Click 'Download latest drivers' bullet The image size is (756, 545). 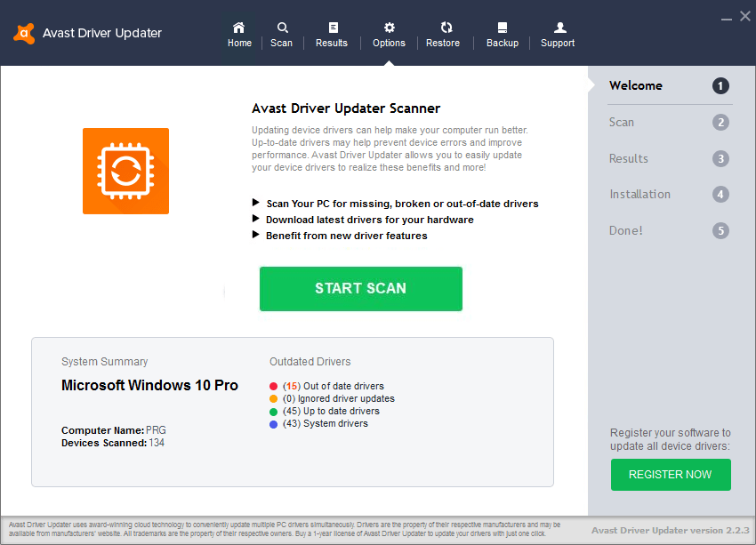[x=370, y=220]
